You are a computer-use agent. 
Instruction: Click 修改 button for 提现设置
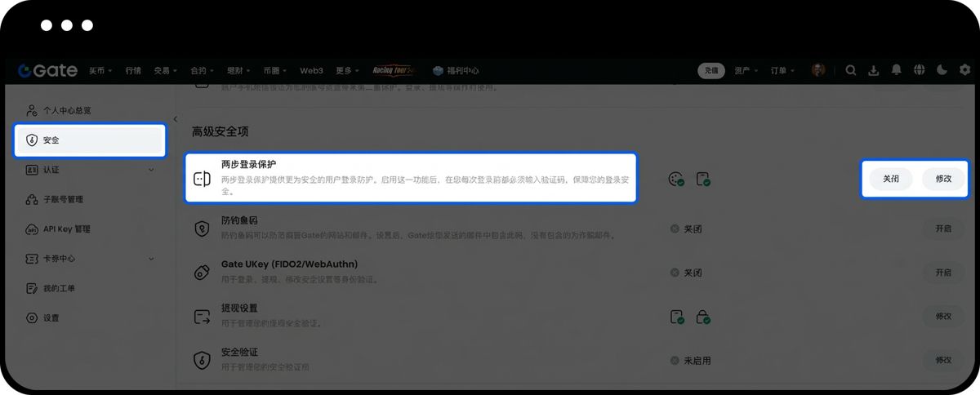[943, 316]
